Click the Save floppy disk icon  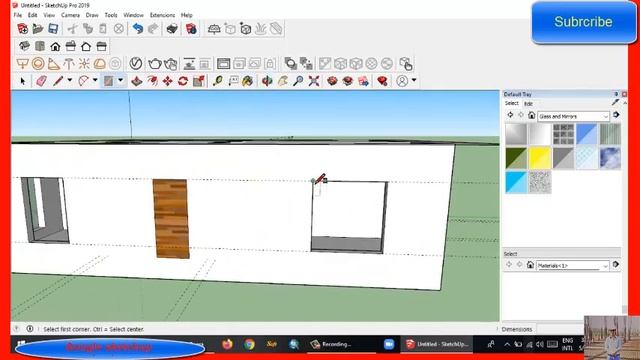click(x=53, y=29)
